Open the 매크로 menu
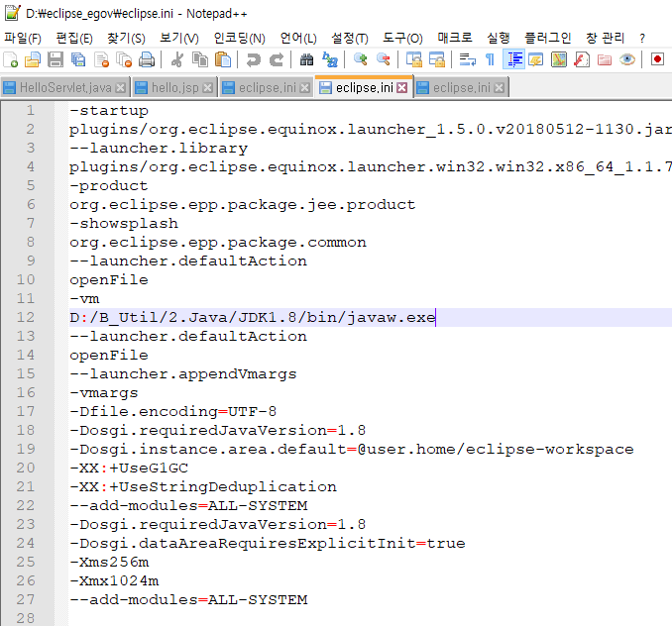Viewport: 672px width, 626px height. coord(455,38)
